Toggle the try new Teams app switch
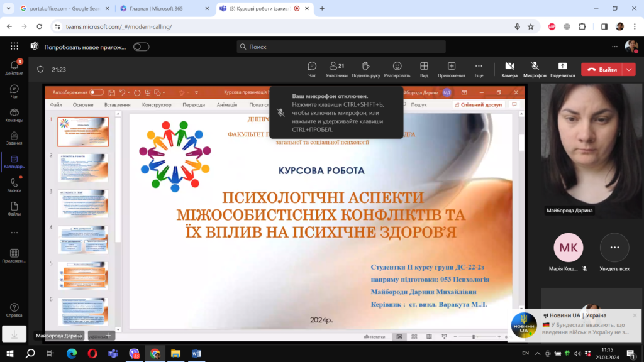The height and width of the screenshot is (362, 644). (x=142, y=47)
